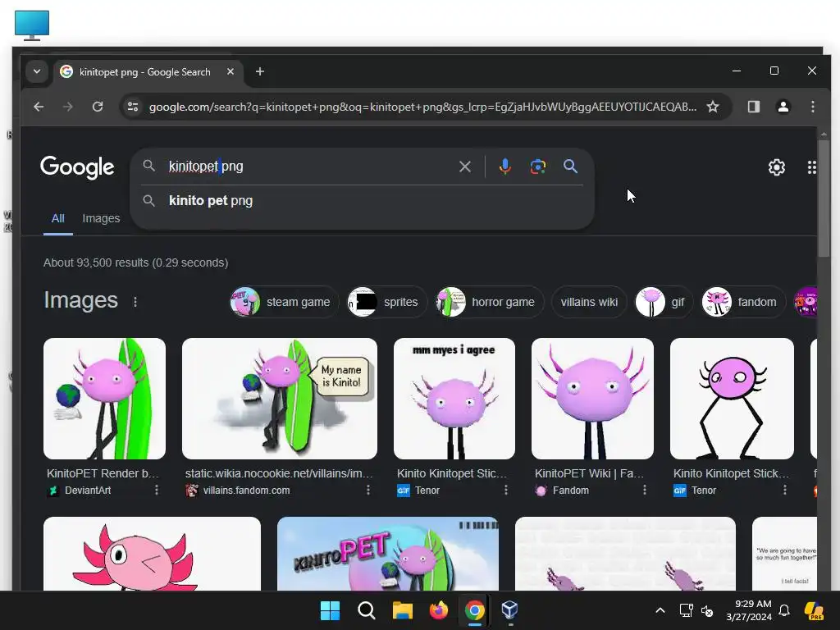Select the desktop monitor shortcut icon
840x630 pixels.
coord(32,25)
